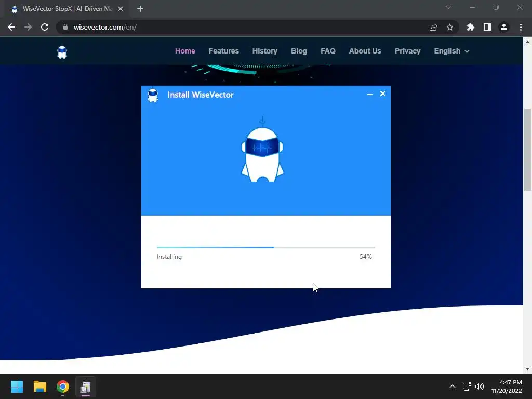Open the FAQ navigation item
This screenshot has width=532, height=399.
click(x=328, y=51)
